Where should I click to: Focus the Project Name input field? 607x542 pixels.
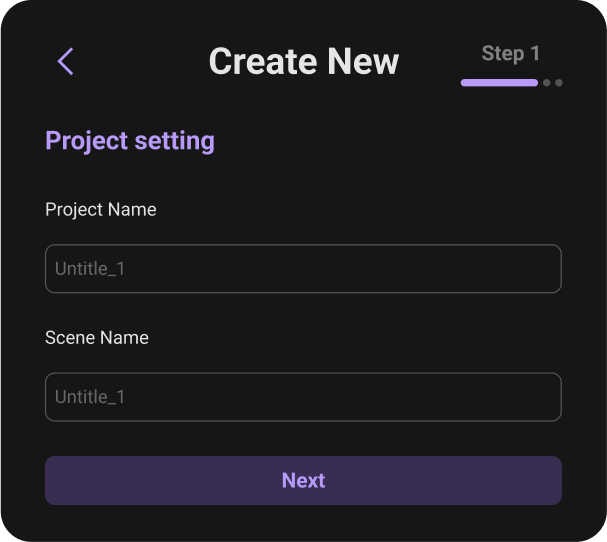[x=303, y=269]
